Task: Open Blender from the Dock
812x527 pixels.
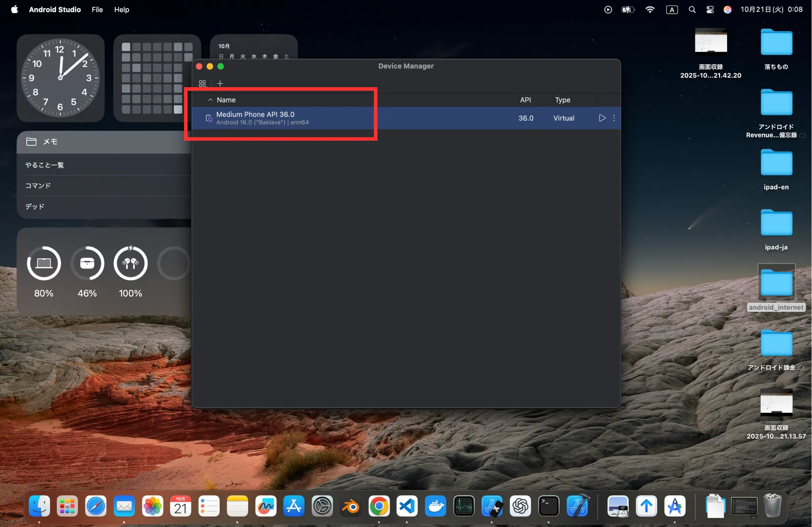Action: pyautogui.click(x=350, y=506)
